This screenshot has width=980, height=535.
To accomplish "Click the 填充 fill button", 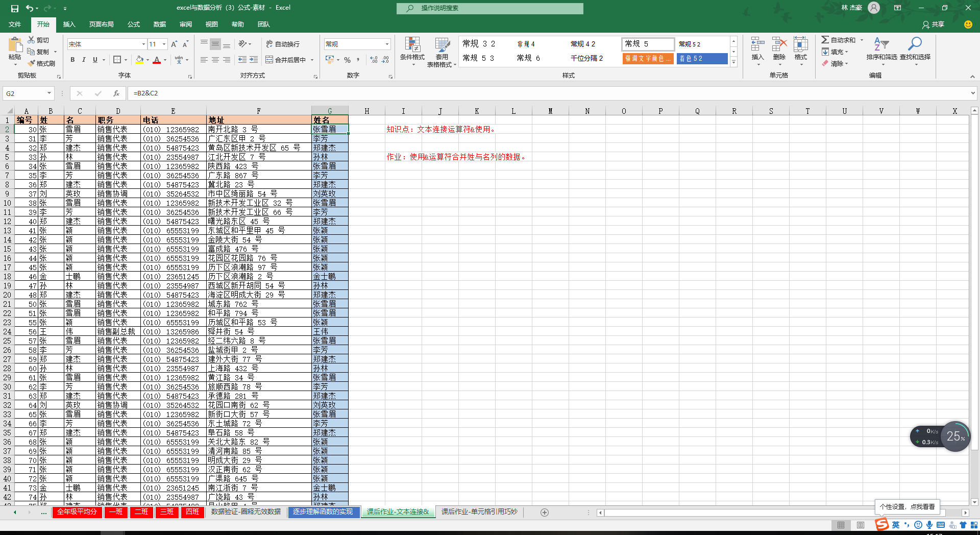I will tap(835, 52).
